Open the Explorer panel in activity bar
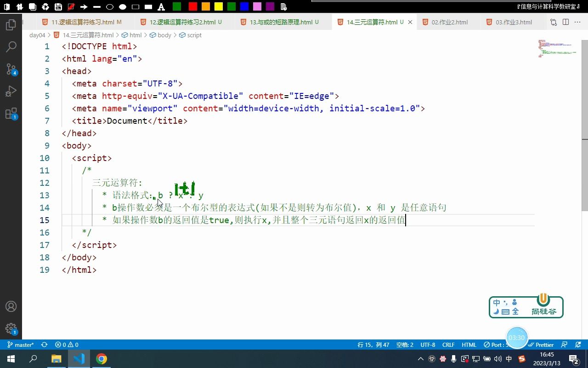The image size is (588, 368). click(x=11, y=25)
